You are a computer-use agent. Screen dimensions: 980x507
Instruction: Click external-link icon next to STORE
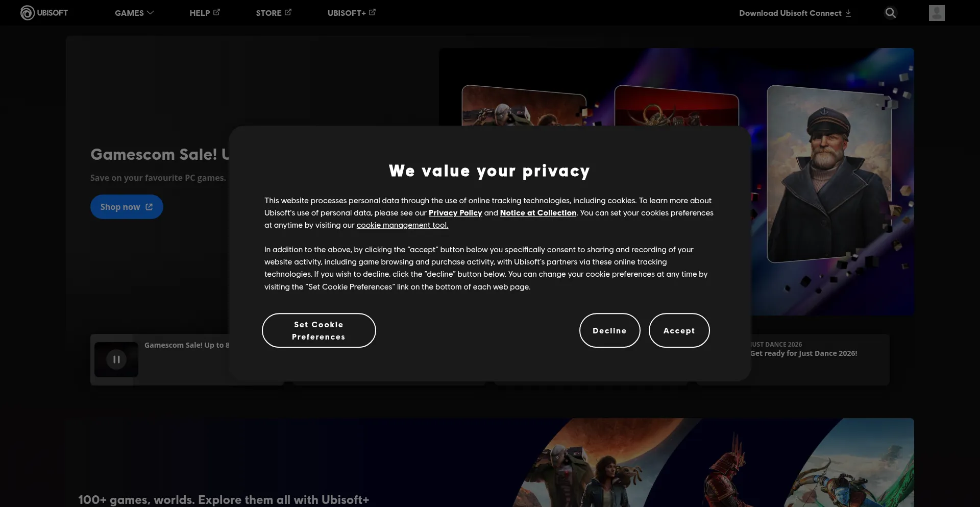(288, 12)
